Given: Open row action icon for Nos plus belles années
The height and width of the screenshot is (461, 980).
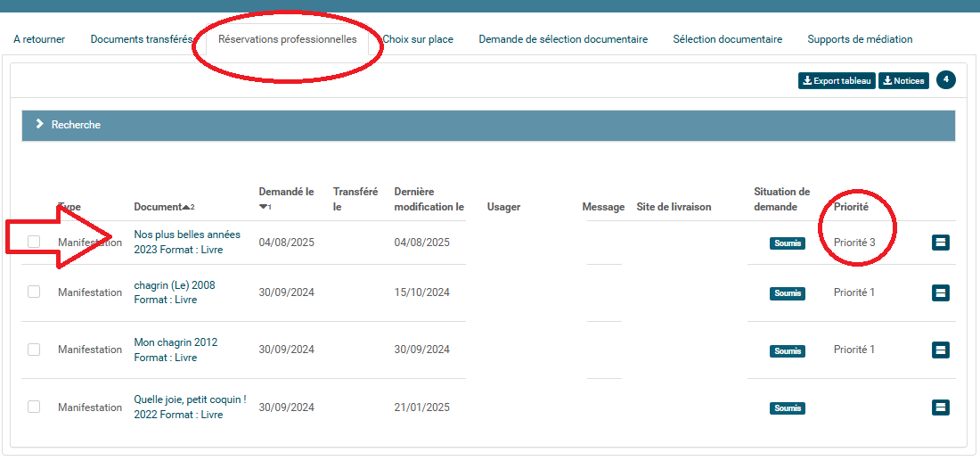Looking at the screenshot, I should point(940,243).
